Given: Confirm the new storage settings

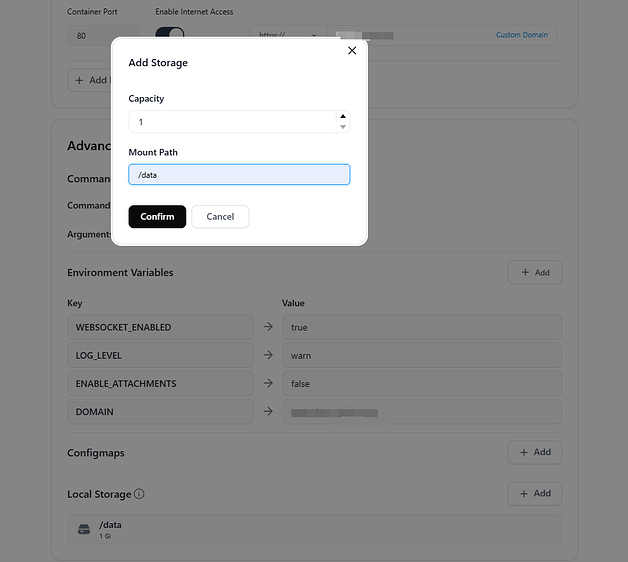Looking at the screenshot, I should [x=157, y=217].
